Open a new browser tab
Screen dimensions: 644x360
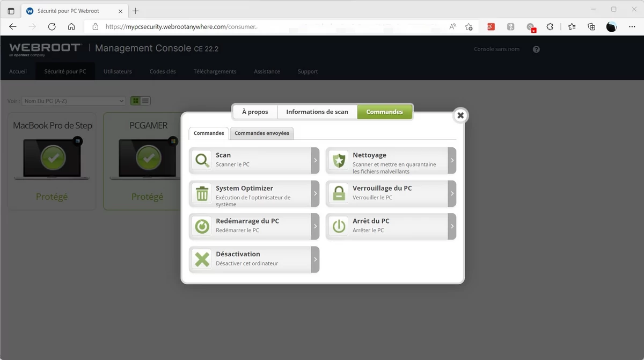(x=136, y=11)
